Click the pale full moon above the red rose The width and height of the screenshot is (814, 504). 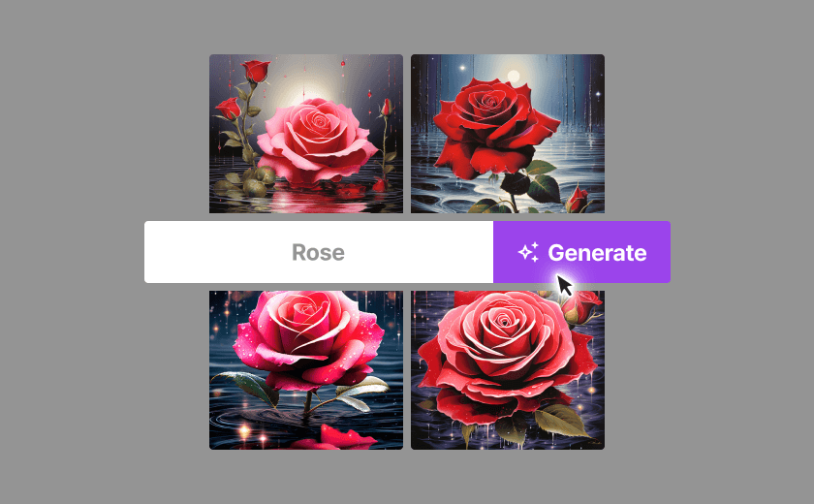(x=514, y=76)
